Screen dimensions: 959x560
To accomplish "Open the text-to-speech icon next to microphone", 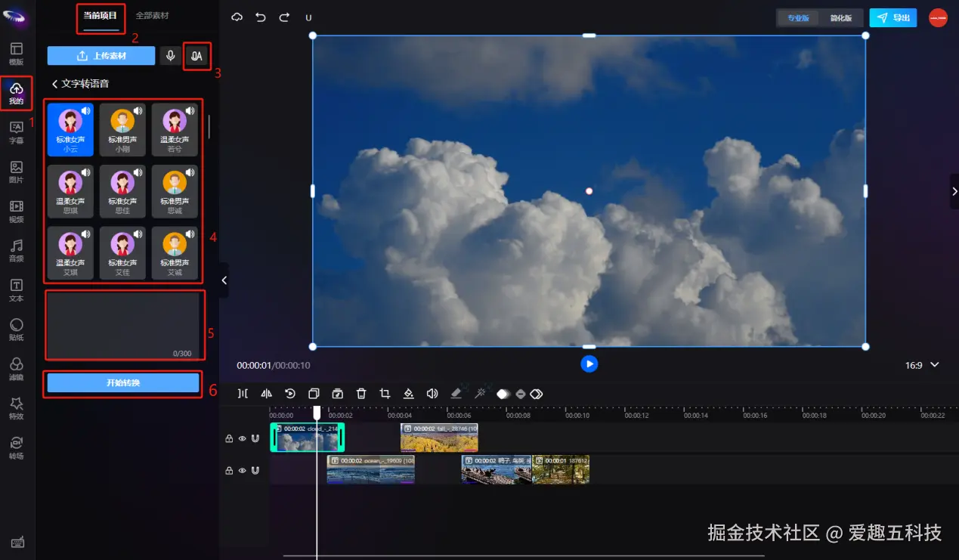I will click(196, 56).
